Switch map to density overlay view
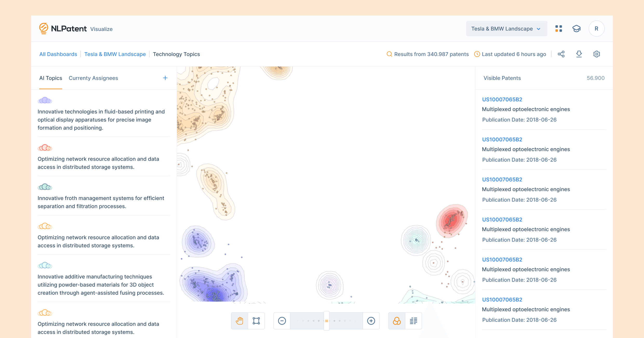 click(x=397, y=321)
